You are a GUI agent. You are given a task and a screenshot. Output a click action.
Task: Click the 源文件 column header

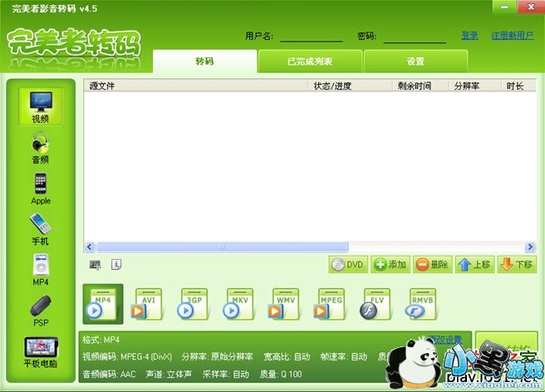click(x=196, y=86)
